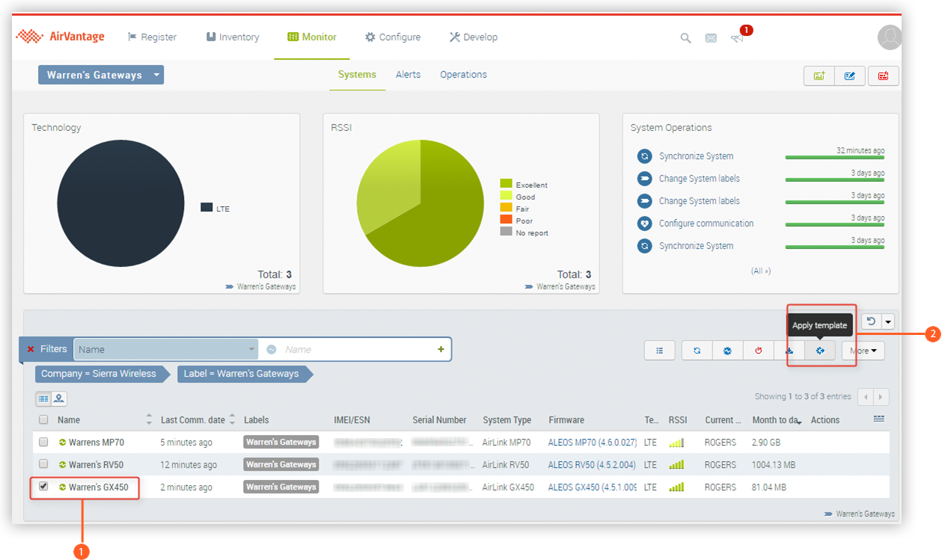Image resolution: width=942 pixels, height=560 pixels.
Task: Click the Excellent legend color swatch
Action: (x=506, y=184)
